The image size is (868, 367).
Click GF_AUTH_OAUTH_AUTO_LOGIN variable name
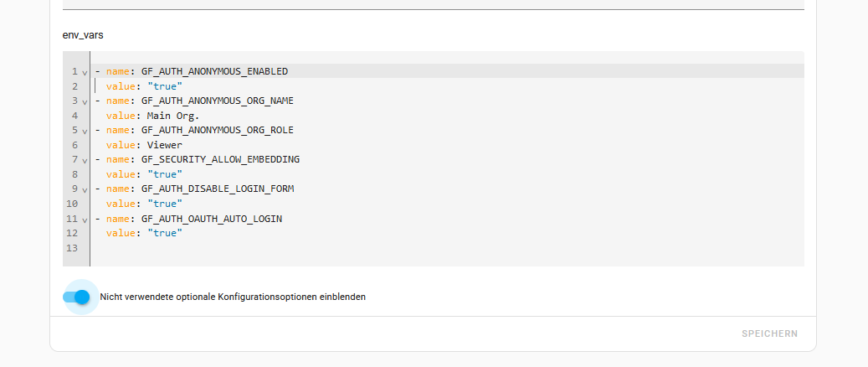[212, 219]
